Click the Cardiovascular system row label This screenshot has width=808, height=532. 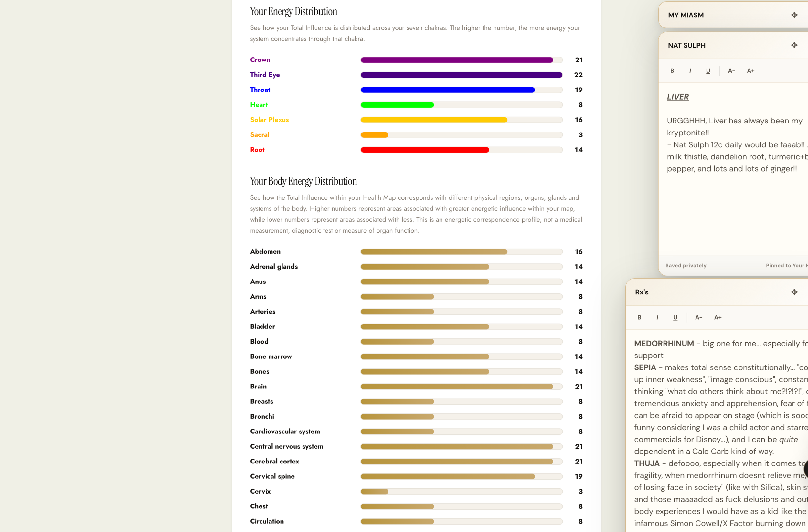(x=285, y=431)
